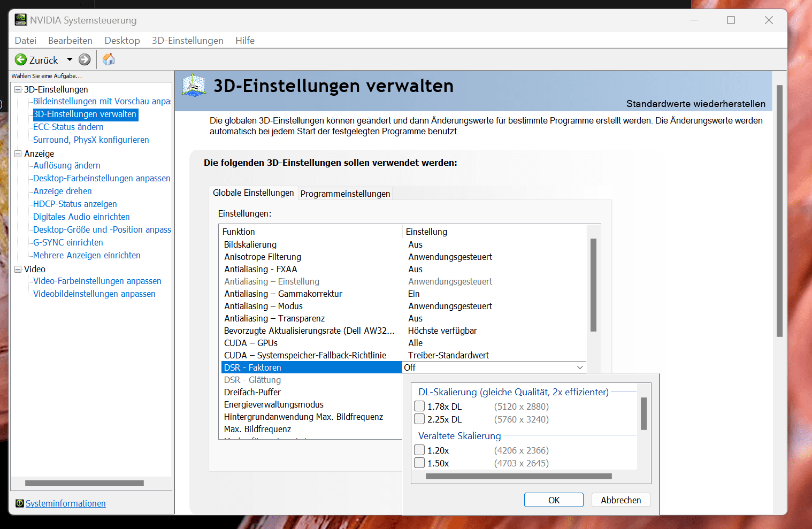Click the forward arrow toolbar icon
The image size is (812, 529).
[85, 60]
